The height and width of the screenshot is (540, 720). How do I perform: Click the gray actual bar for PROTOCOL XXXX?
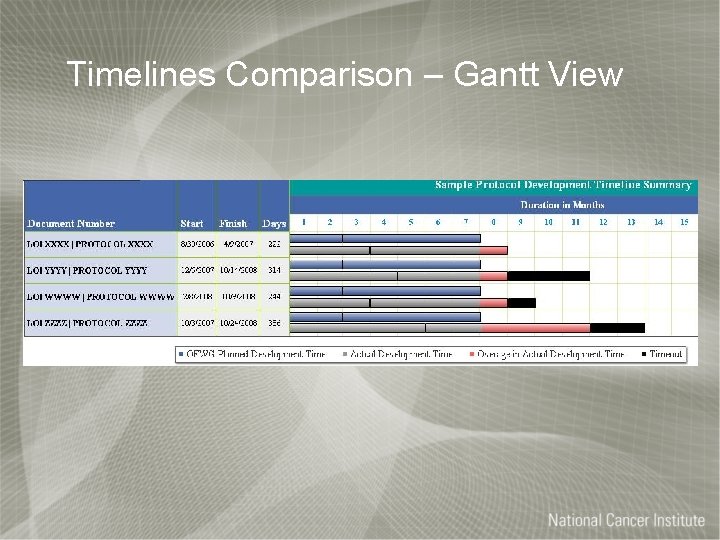[x=385, y=250]
